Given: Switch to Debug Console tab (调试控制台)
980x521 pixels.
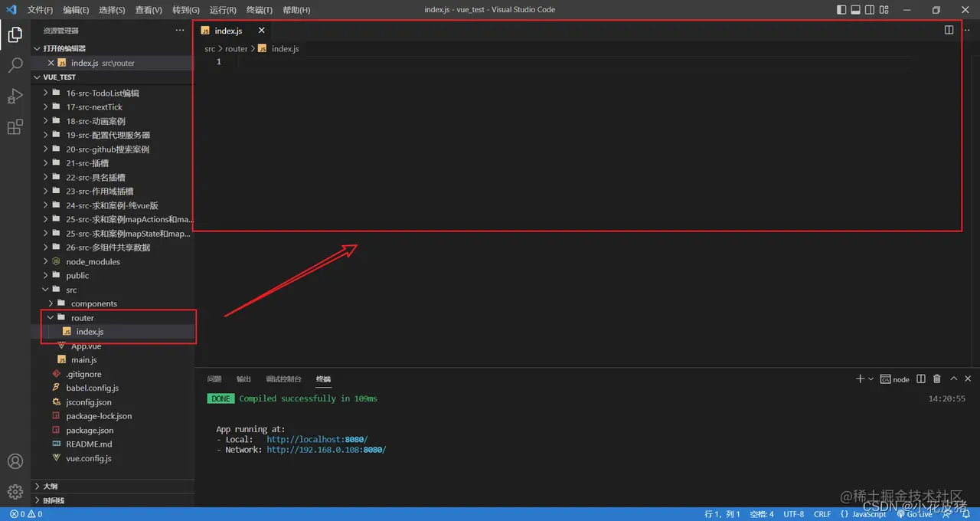Looking at the screenshot, I should (283, 379).
